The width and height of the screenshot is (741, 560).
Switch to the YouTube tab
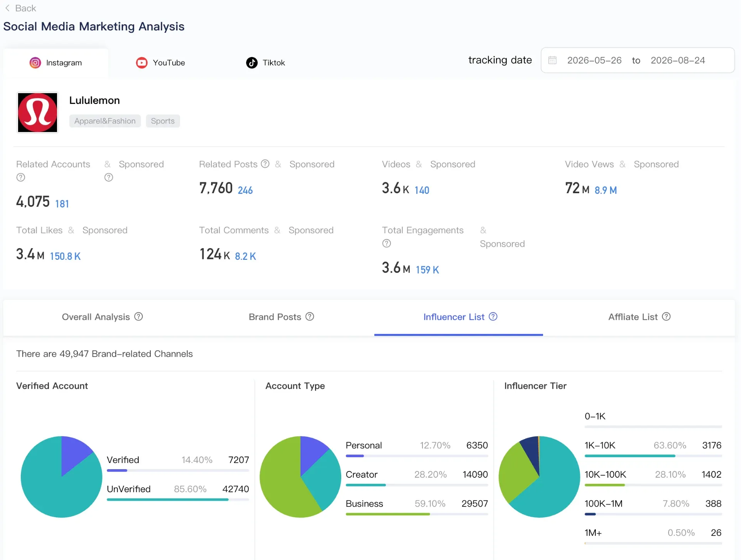161,63
